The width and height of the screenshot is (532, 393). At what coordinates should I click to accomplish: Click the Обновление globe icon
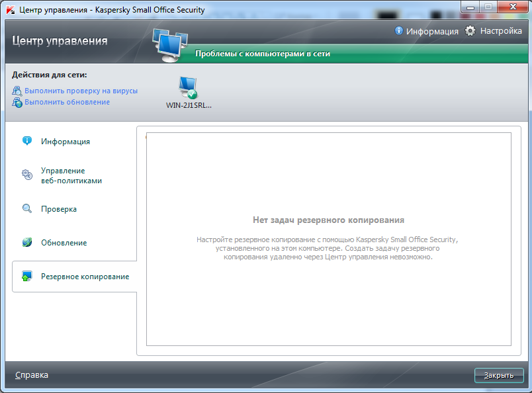coord(27,242)
